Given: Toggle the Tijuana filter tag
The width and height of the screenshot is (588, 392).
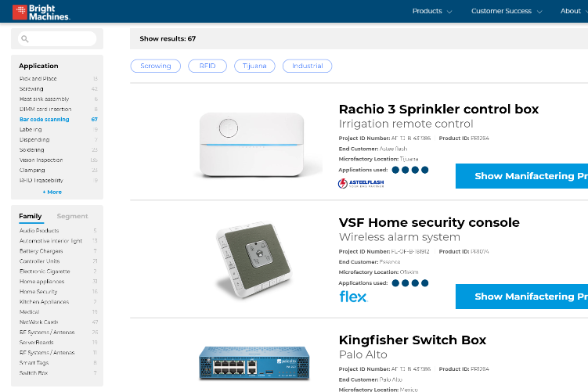Looking at the screenshot, I should coord(254,66).
